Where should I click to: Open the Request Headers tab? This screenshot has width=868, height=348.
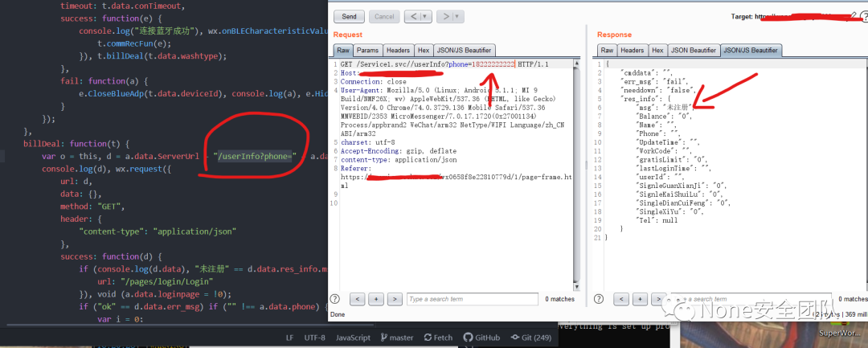(x=399, y=51)
